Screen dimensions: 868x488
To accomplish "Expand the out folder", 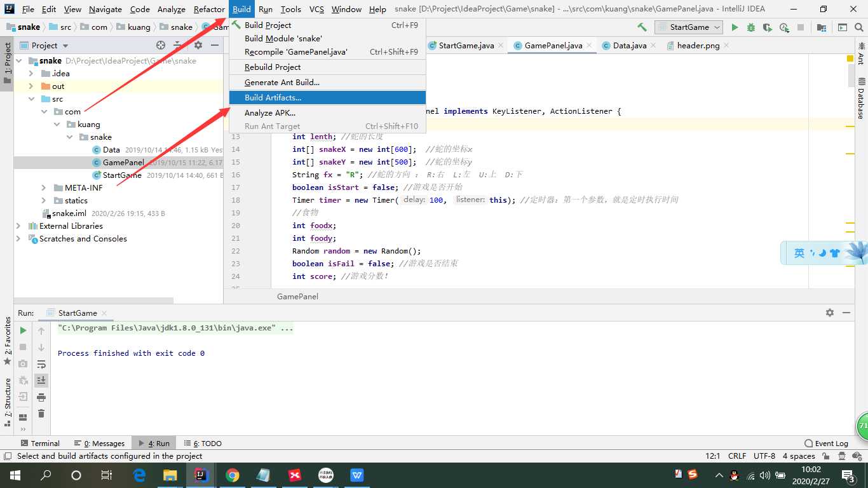I will pos(31,86).
